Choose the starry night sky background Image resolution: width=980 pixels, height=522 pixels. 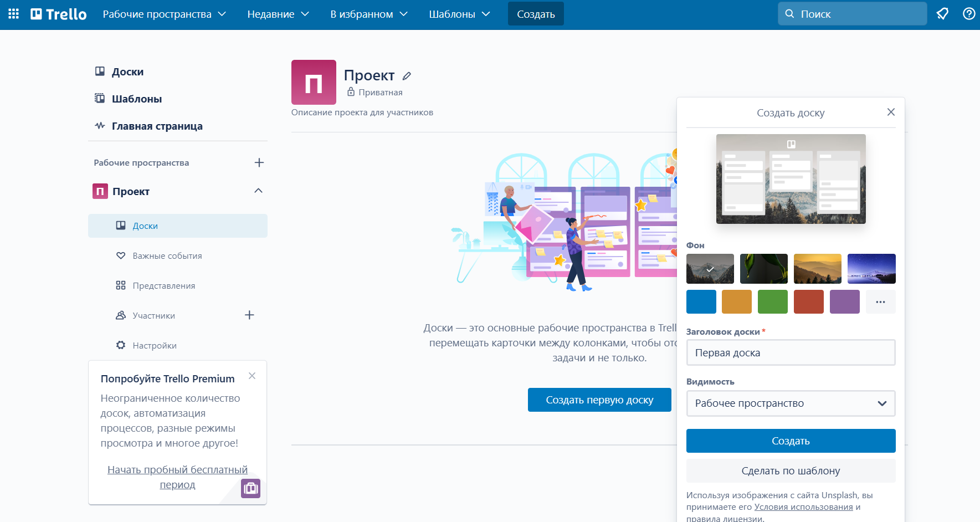[871, 269]
